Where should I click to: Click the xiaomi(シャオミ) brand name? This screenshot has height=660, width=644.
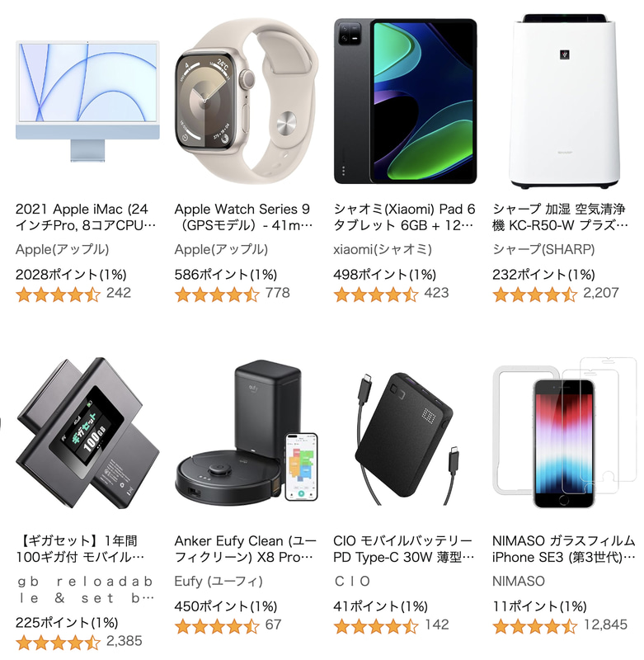pos(383,250)
